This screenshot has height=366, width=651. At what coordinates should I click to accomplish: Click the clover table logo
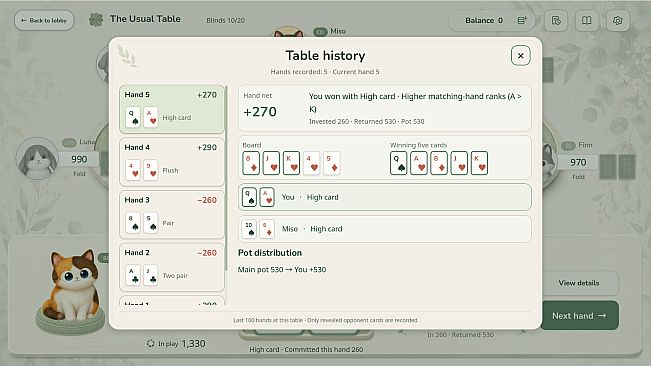click(96, 20)
